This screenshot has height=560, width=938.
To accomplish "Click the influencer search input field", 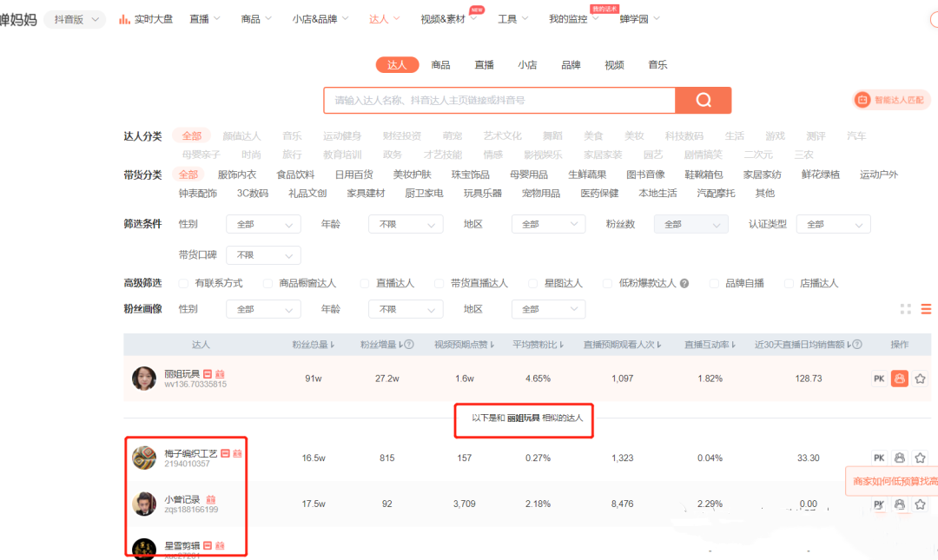I will [499, 100].
